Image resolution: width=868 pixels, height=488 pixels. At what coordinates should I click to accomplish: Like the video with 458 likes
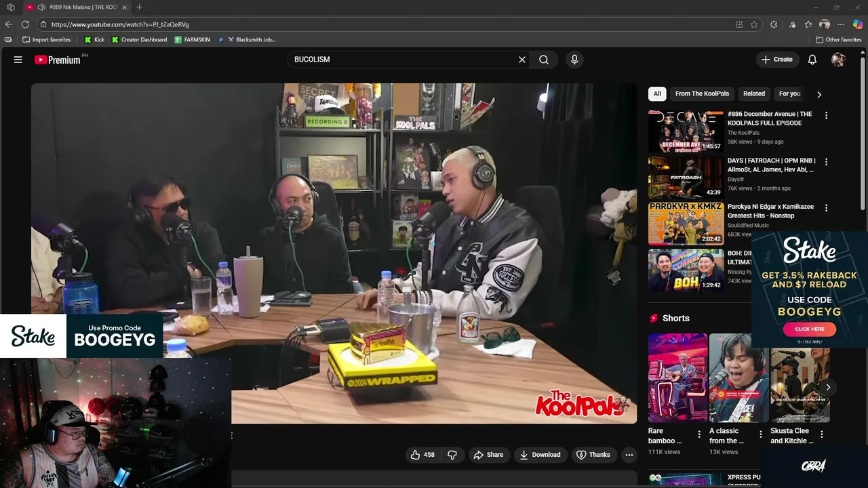422,455
